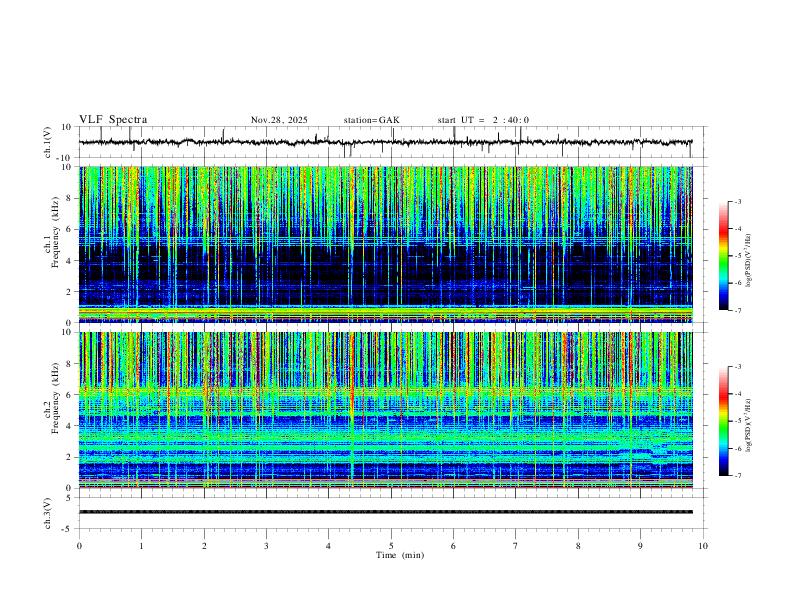Select ch.2 colorbar 'log(PSD)(V²/Hz)' label
The width and height of the screenshot is (792, 612).
point(748,425)
